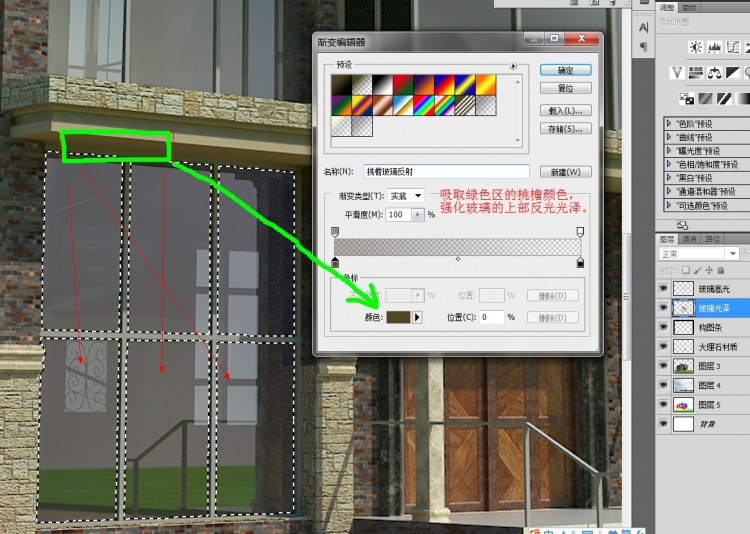
Task: Add an Invert adjustment icon
Action: pyautogui.click(x=687, y=99)
